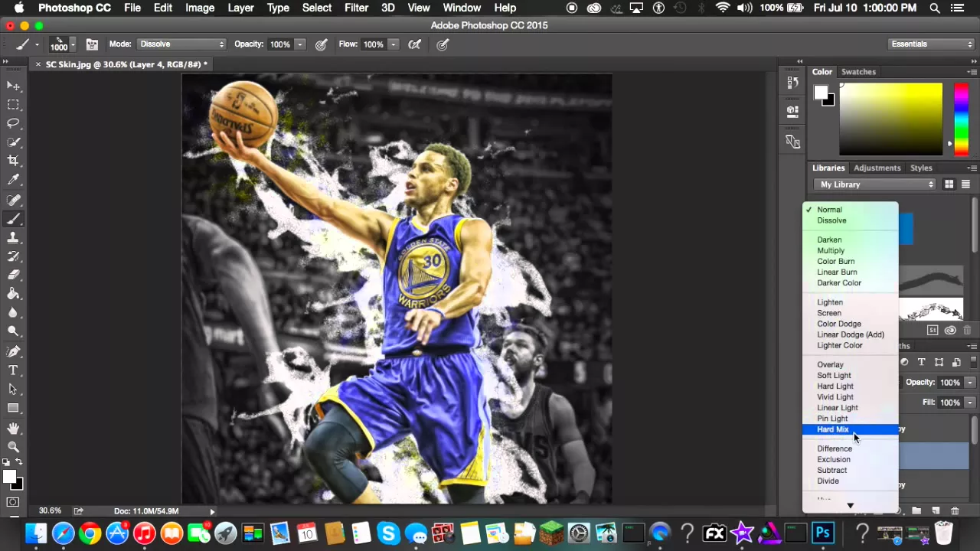This screenshot has width=980, height=551.
Task: Switch to the Adjustments tab
Action: tap(877, 168)
